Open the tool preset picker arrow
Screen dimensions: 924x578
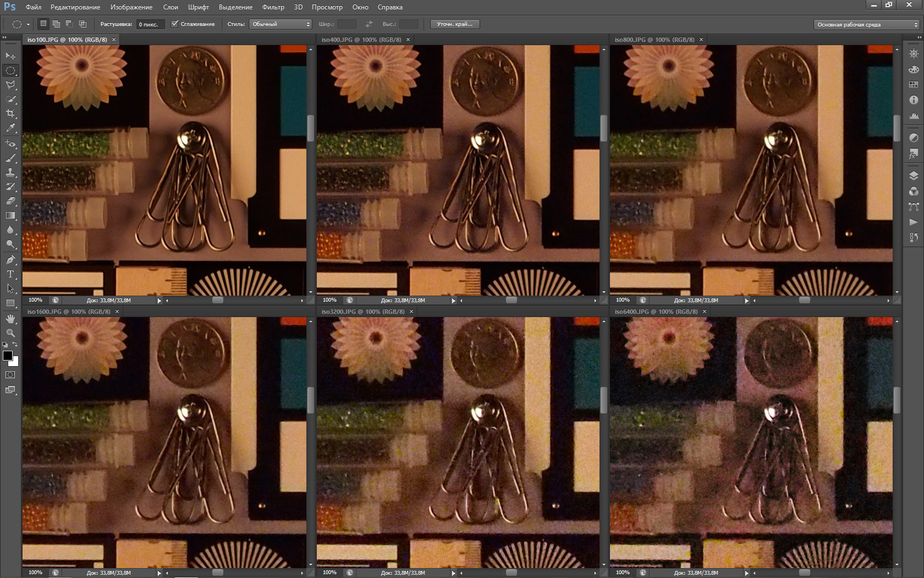pos(28,24)
